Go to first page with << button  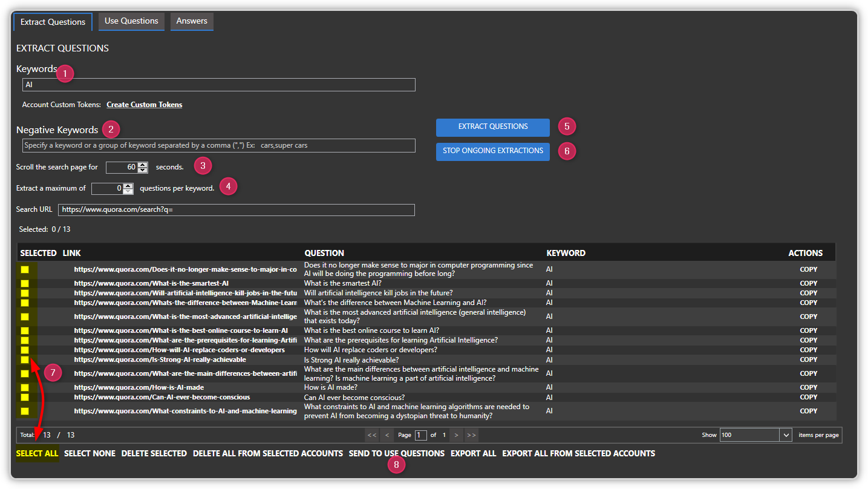(x=372, y=435)
